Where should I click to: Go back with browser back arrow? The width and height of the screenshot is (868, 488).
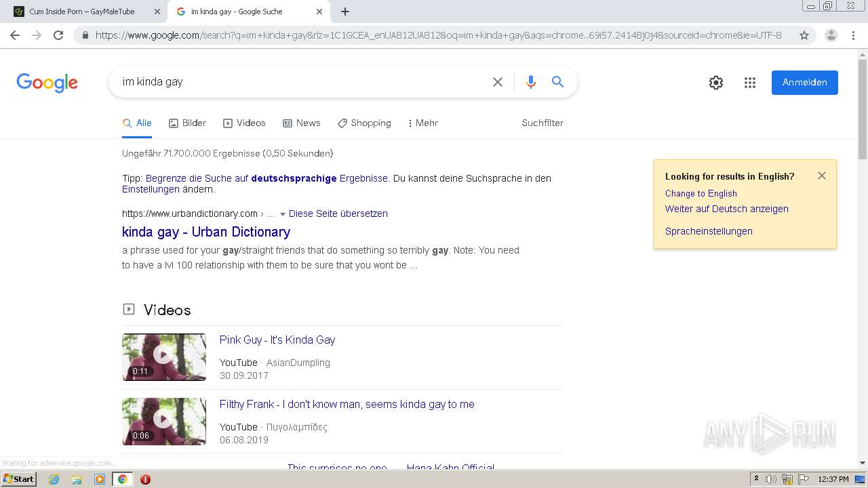[x=15, y=35]
